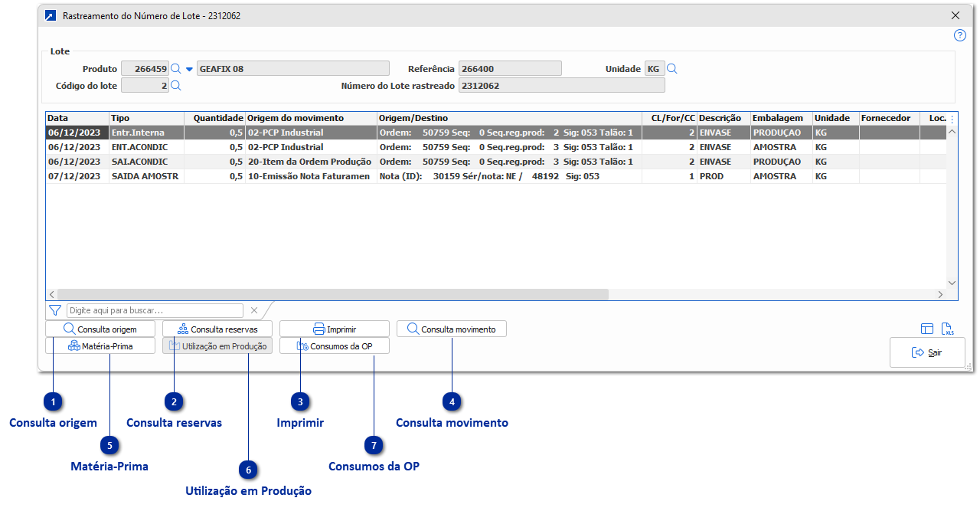This screenshot has height=511, width=980.
Task: Open Consulta movimento
Action: [451, 329]
